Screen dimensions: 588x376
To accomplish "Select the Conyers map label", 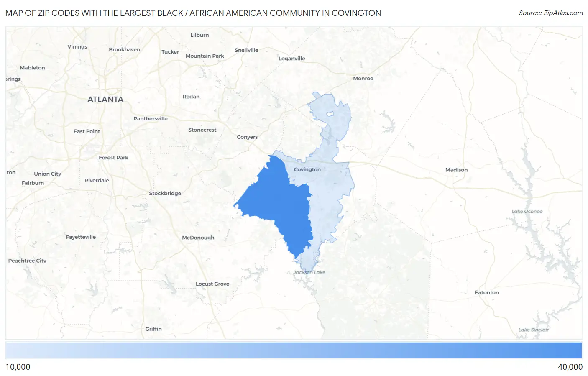I will (x=247, y=137).
